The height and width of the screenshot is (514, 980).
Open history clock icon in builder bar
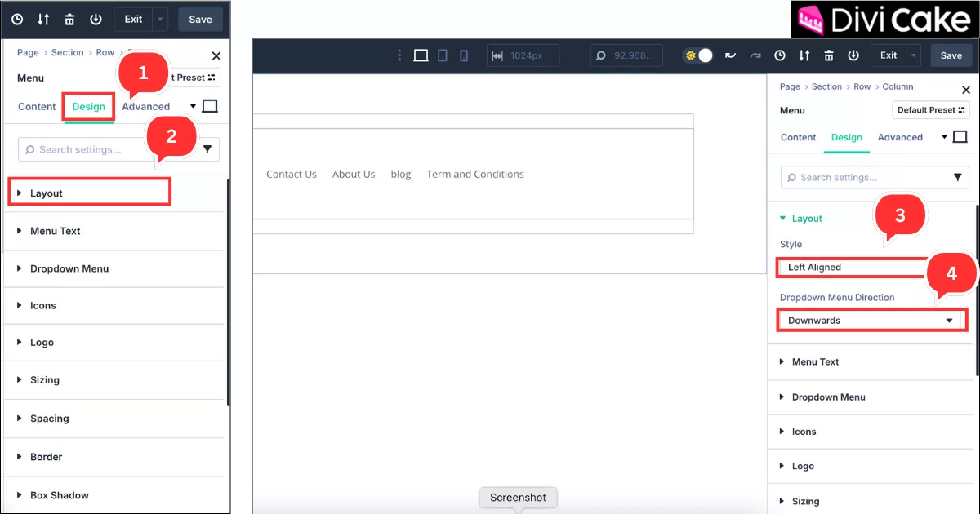coord(780,55)
